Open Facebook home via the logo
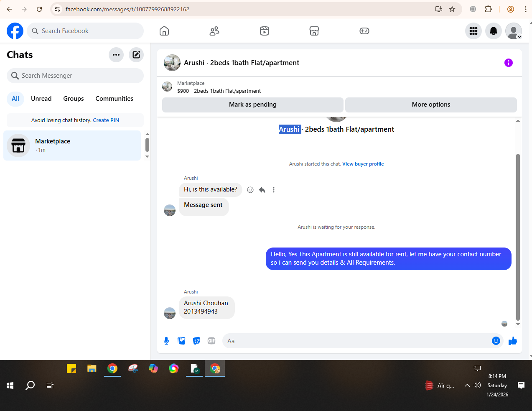 [15, 31]
